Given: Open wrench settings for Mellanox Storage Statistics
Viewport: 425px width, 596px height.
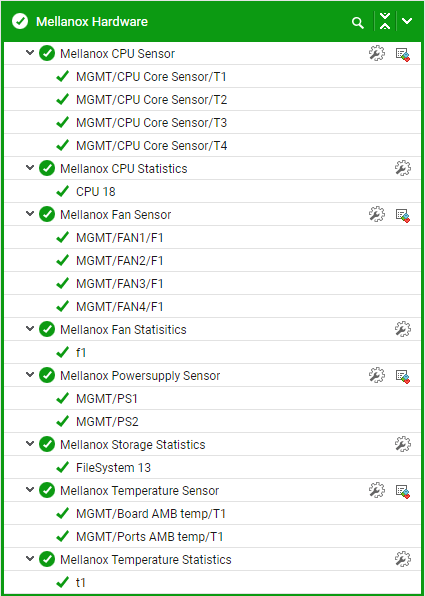Looking at the screenshot, I should pos(403,444).
